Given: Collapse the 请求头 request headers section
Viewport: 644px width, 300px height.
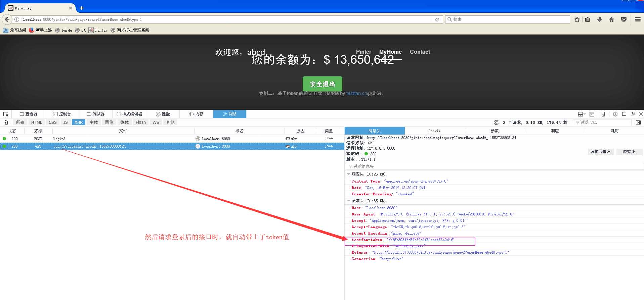Looking at the screenshot, I should [x=348, y=201].
